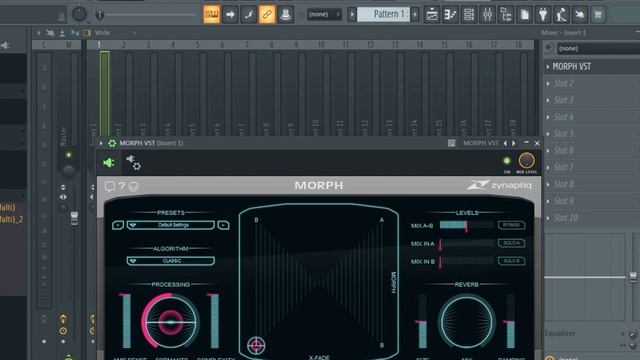Open the CLASSIC algorithm dropdown
This screenshot has width=640, height=360.
click(171, 261)
